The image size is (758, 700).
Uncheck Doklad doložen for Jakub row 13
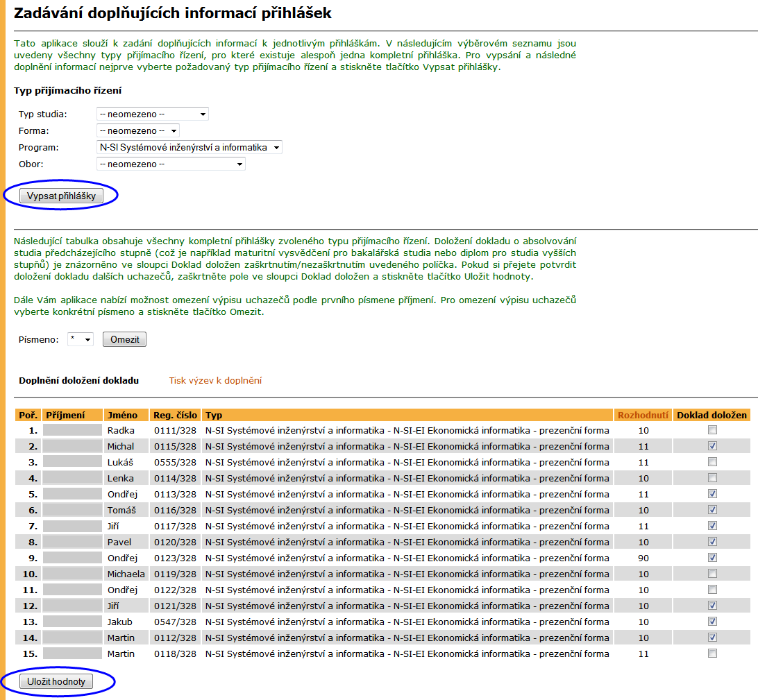[x=712, y=621]
